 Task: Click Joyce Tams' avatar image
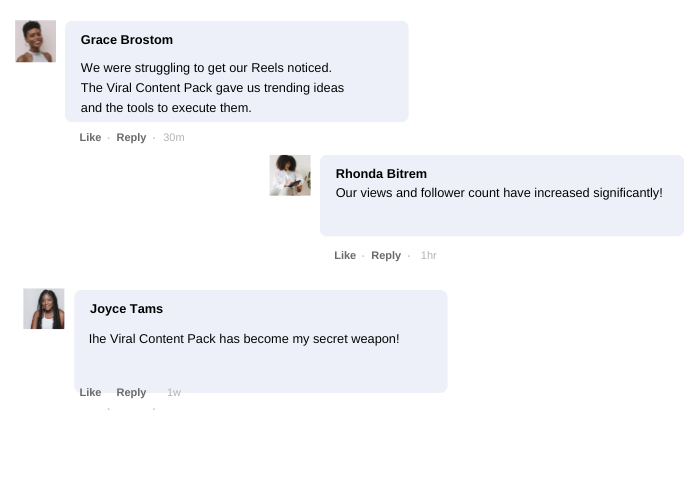coord(44,309)
